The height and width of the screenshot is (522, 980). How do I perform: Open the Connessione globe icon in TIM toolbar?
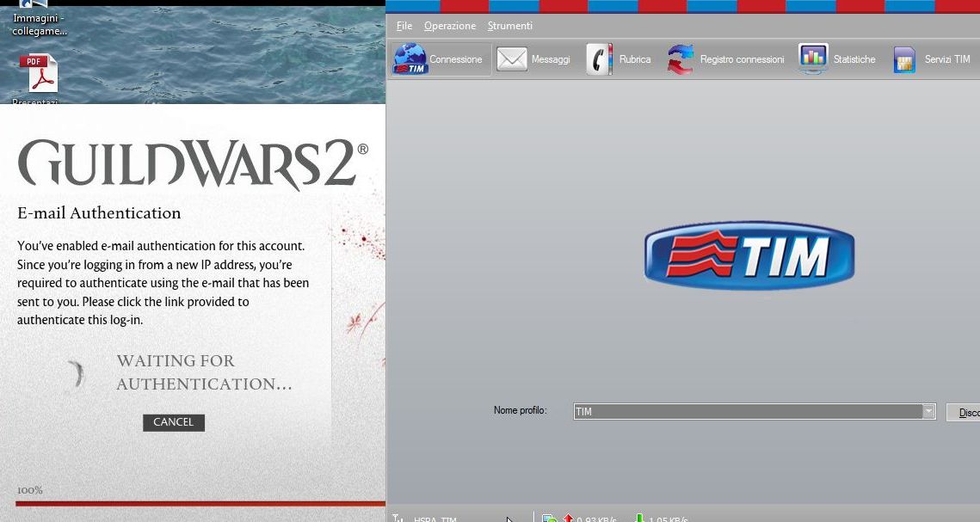click(410, 58)
